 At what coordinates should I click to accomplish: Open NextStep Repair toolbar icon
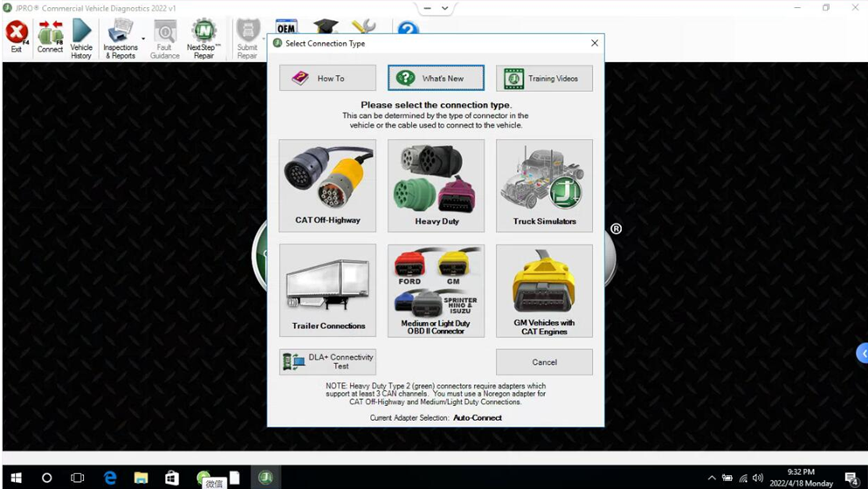tap(203, 38)
